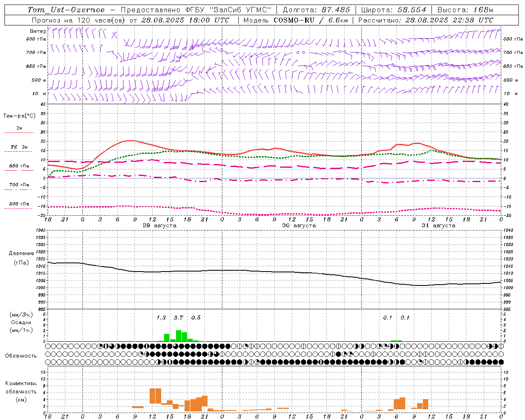Click the "Давление" pressure panel label

click(21, 253)
